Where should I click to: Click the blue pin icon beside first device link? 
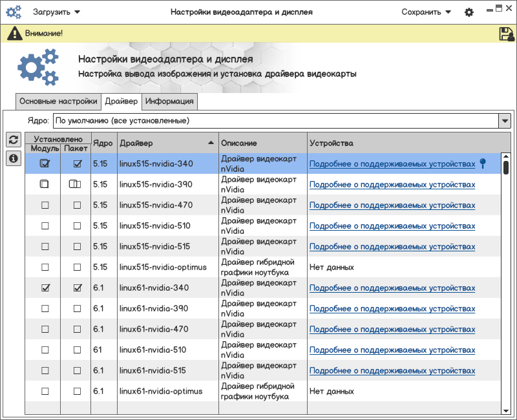[482, 164]
